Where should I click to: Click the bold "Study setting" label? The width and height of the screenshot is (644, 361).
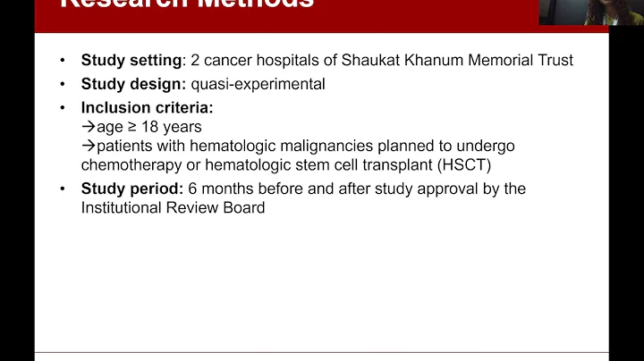(131, 61)
